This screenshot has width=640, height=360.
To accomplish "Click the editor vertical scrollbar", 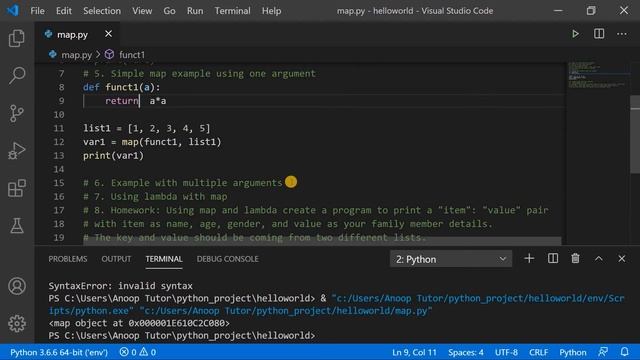I will [635, 135].
